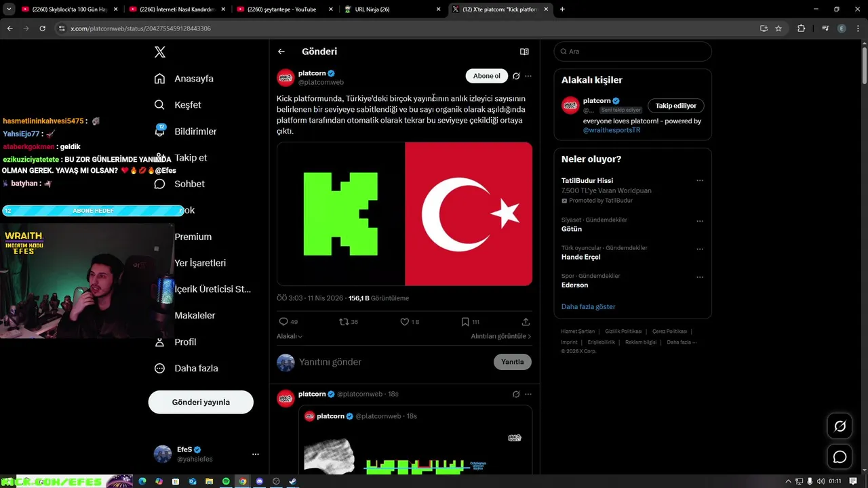Click the Ara search field
Viewport: 868px width, 488px height.
click(633, 52)
